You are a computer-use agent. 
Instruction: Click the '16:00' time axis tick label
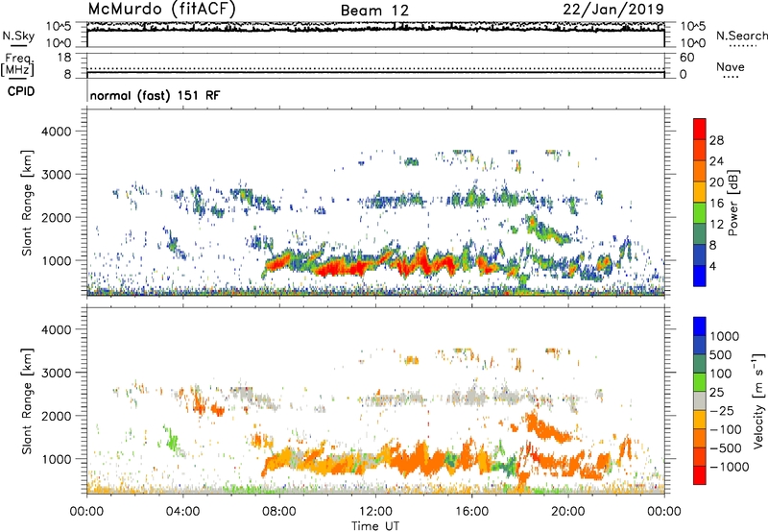471,512
